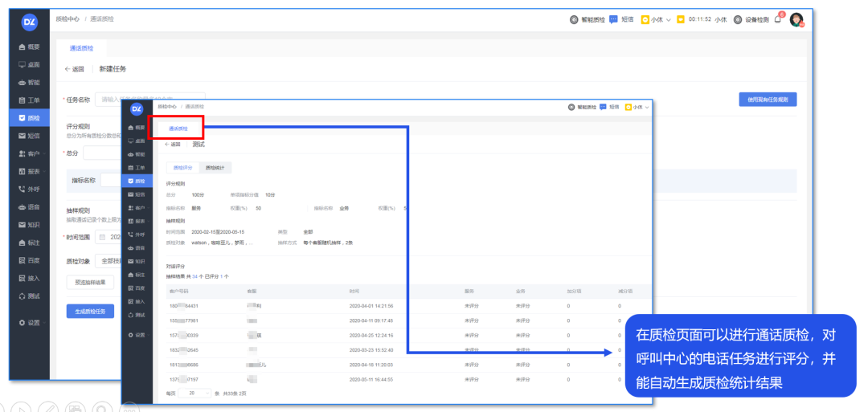Open 知识 in the back window sidebar
Screen dimensions: 868x412
30,225
